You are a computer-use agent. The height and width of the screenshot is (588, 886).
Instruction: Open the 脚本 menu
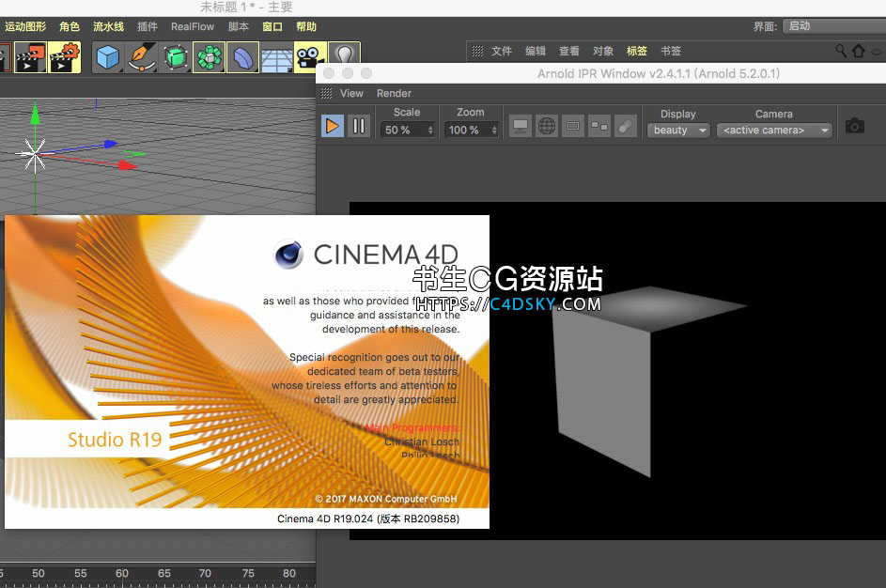click(239, 26)
